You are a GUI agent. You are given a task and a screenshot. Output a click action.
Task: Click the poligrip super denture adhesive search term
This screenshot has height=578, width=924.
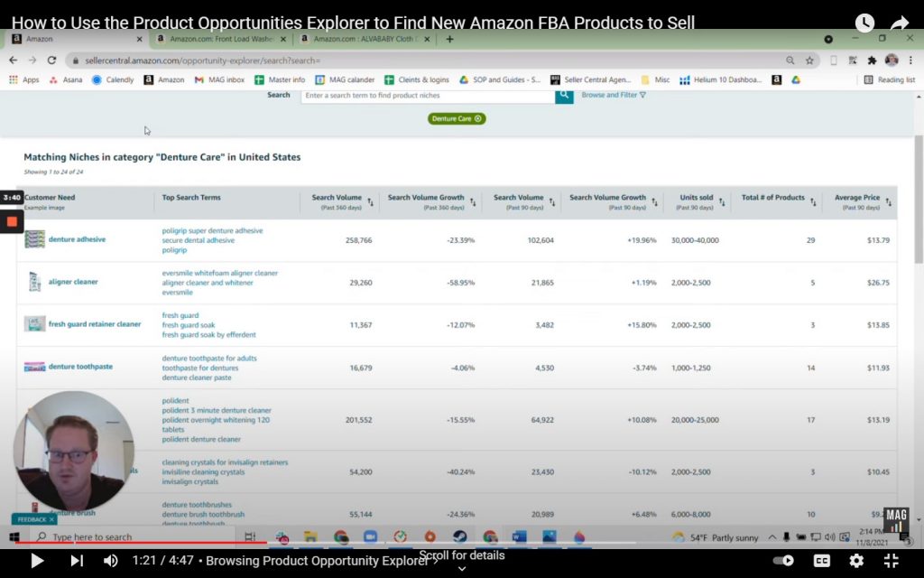(x=213, y=230)
